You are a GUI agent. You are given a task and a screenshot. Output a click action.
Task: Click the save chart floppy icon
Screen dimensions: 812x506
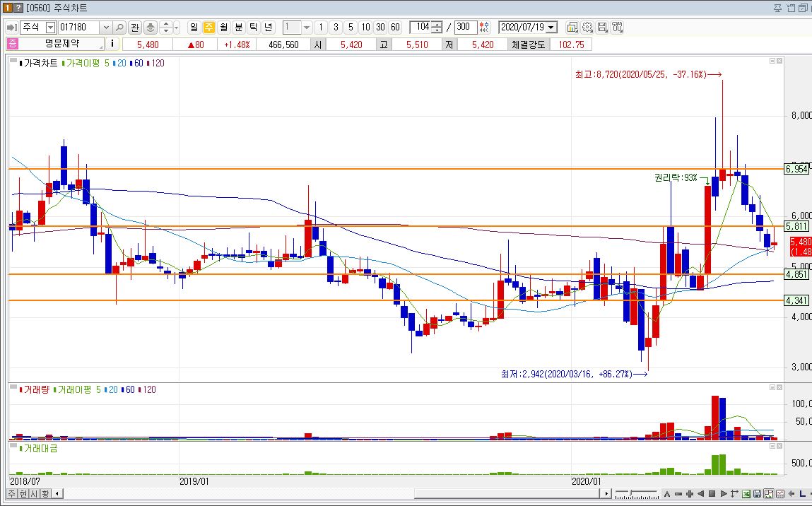(602, 28)
